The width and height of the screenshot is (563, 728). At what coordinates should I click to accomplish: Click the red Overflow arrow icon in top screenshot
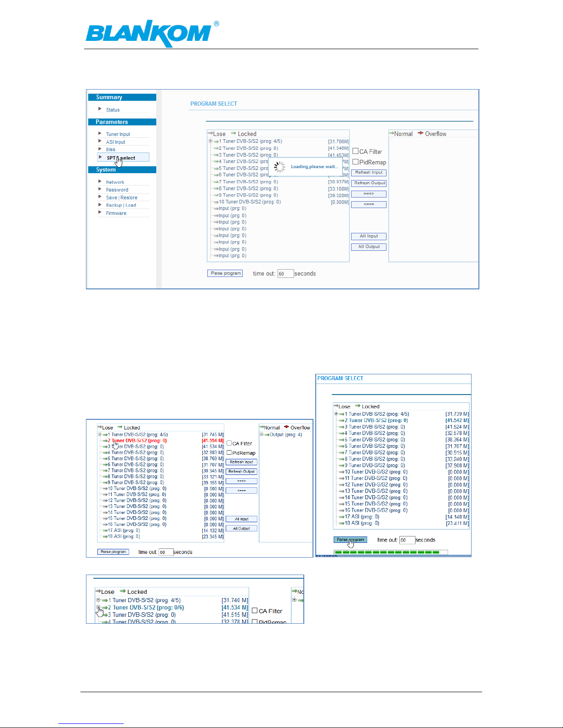pyautogui.click(x=421, y=133)
